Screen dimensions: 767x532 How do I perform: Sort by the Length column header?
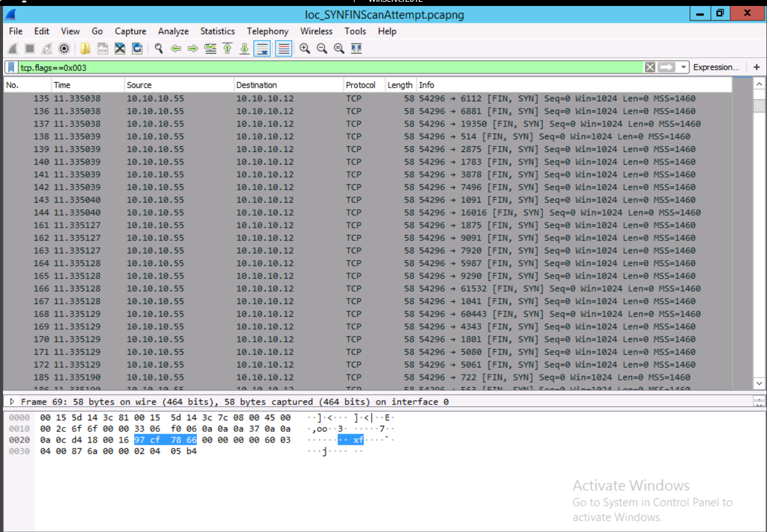click(401, 85)
